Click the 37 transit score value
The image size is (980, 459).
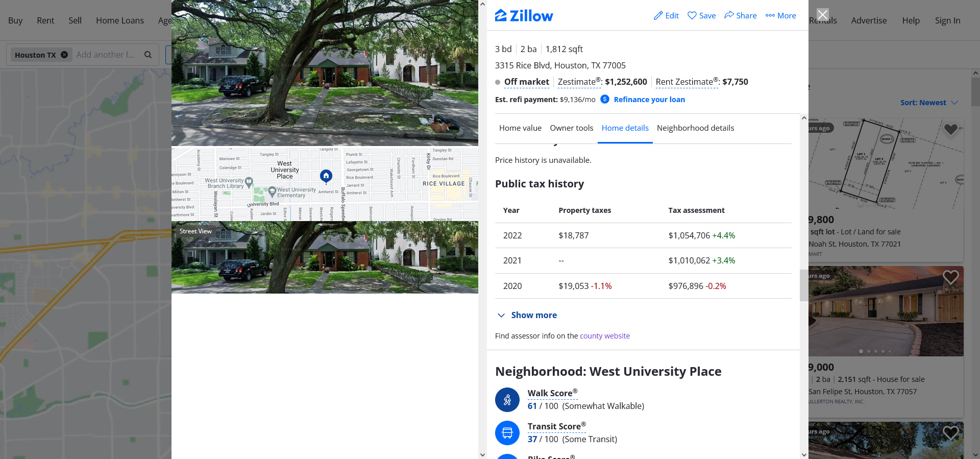tap(532, 439)
